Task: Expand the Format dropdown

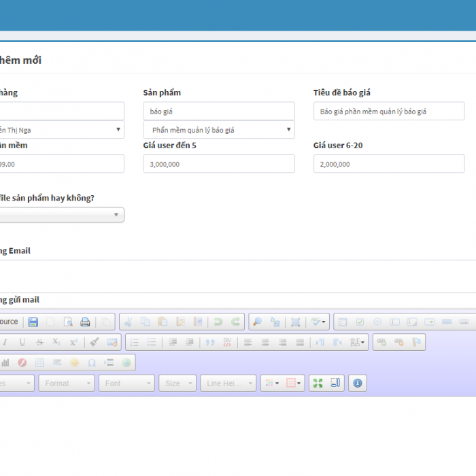Action: 66,384
